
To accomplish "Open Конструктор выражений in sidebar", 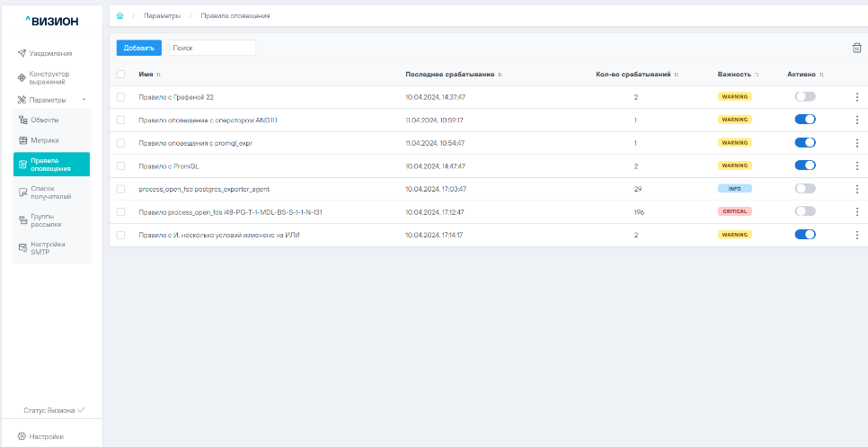I will coord(50,77).
